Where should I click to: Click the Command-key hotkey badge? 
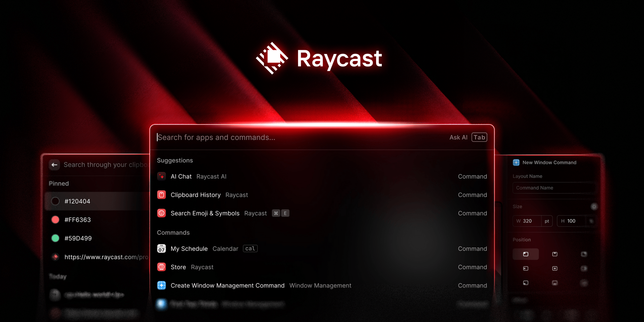point(276,213)
